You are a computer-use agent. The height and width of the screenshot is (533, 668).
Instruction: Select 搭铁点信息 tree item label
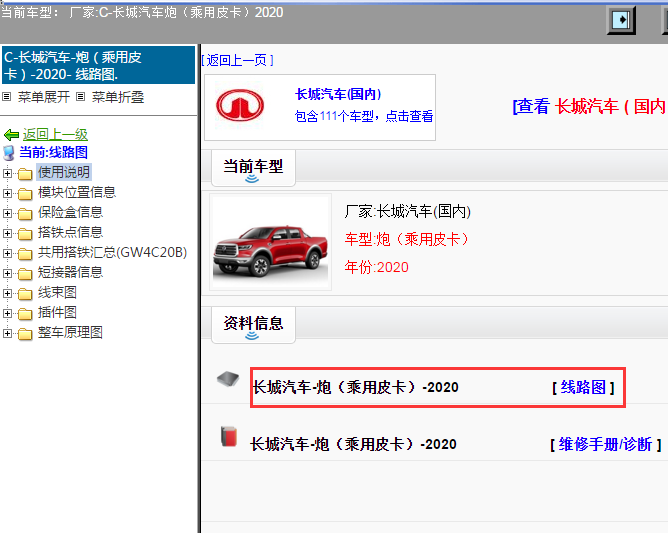point(70,232)
